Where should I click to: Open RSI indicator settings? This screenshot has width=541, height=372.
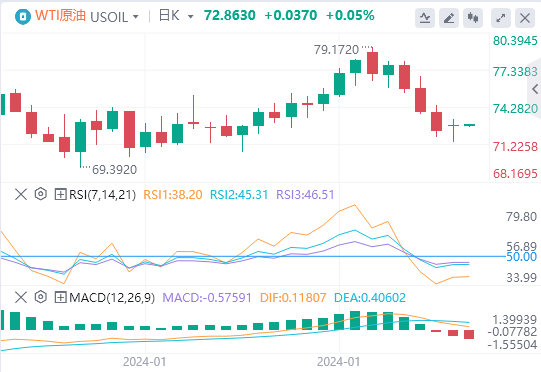pyautogui.click(x=41, y=194)
